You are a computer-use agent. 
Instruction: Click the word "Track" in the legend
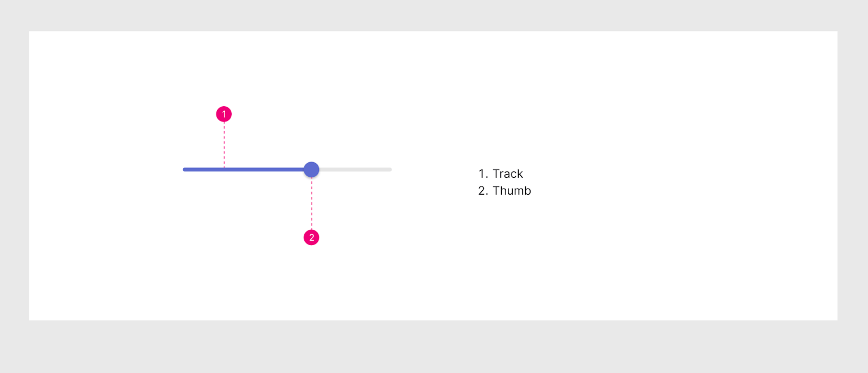coord(508,173)
